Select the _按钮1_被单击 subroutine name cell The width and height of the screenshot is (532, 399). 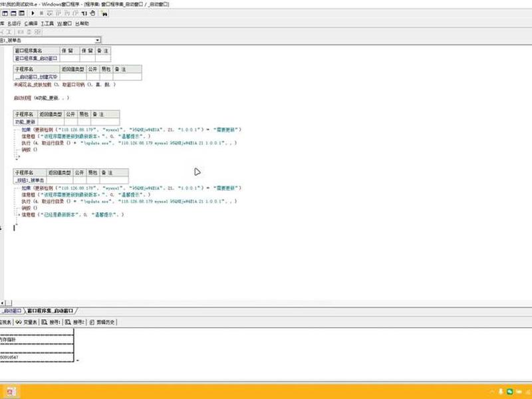click(x=30, y=180)
